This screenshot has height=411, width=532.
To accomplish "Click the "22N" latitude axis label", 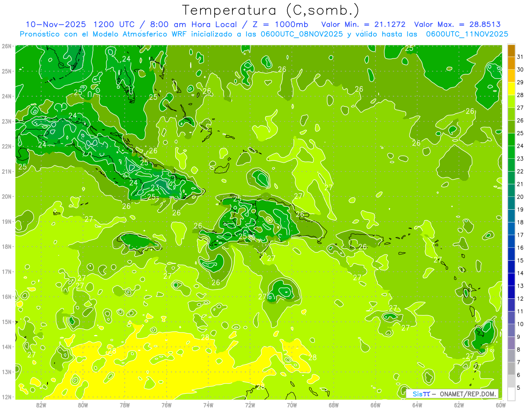I will point(6,146).
